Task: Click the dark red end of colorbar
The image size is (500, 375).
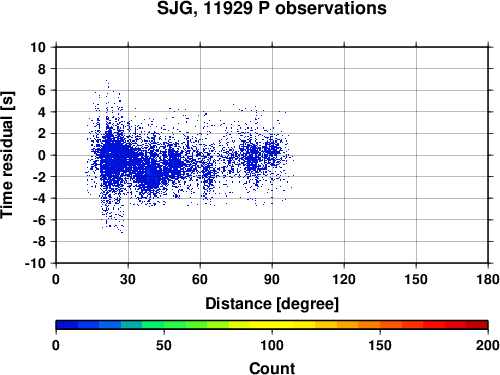Action: coord(477,325)
